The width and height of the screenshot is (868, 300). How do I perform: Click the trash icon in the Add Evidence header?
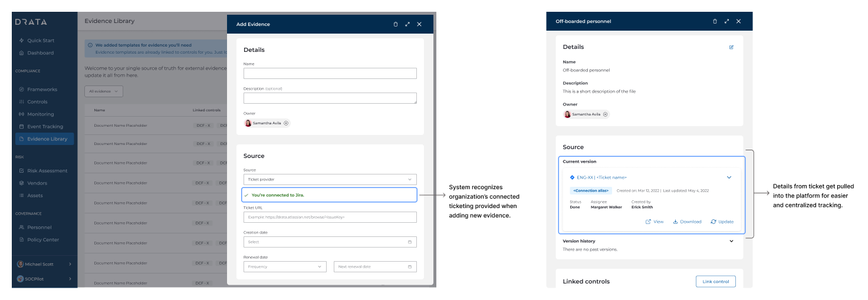pyautogui.click(x=396, y=24)
